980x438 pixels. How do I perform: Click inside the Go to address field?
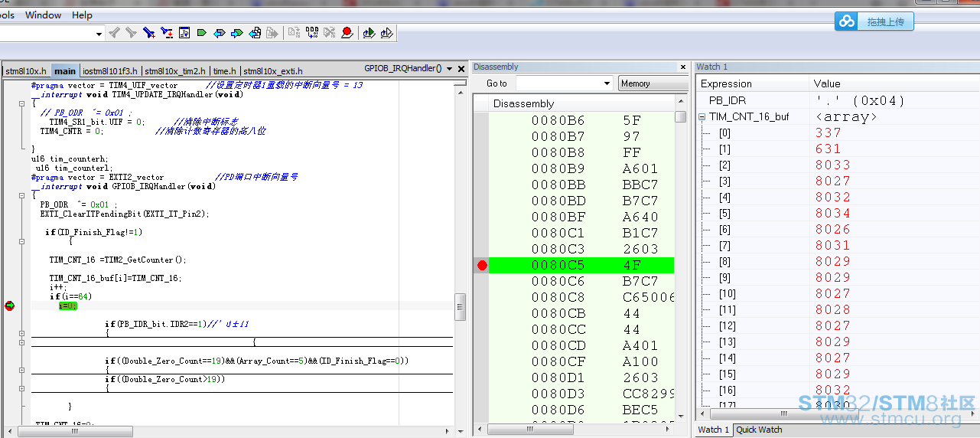558,83
